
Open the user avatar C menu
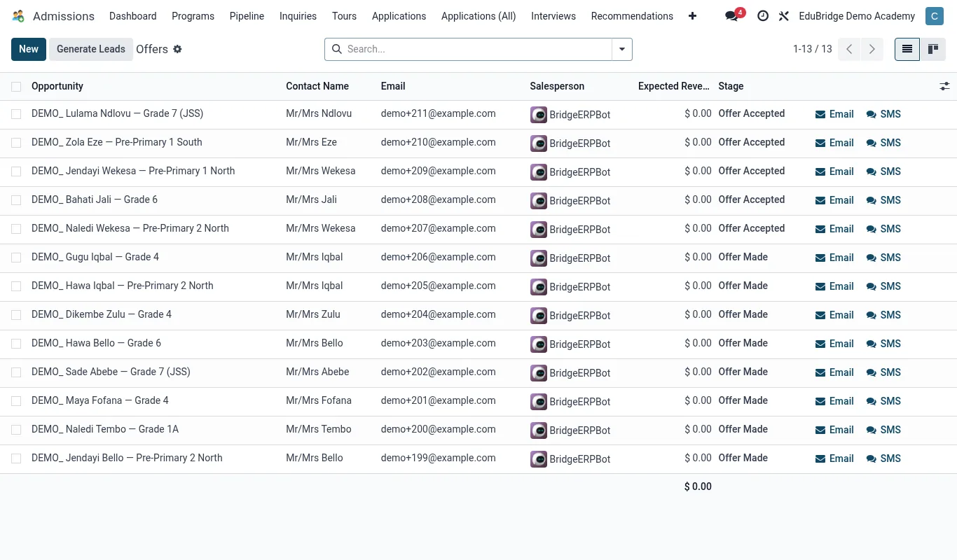[x=935, y=16]
